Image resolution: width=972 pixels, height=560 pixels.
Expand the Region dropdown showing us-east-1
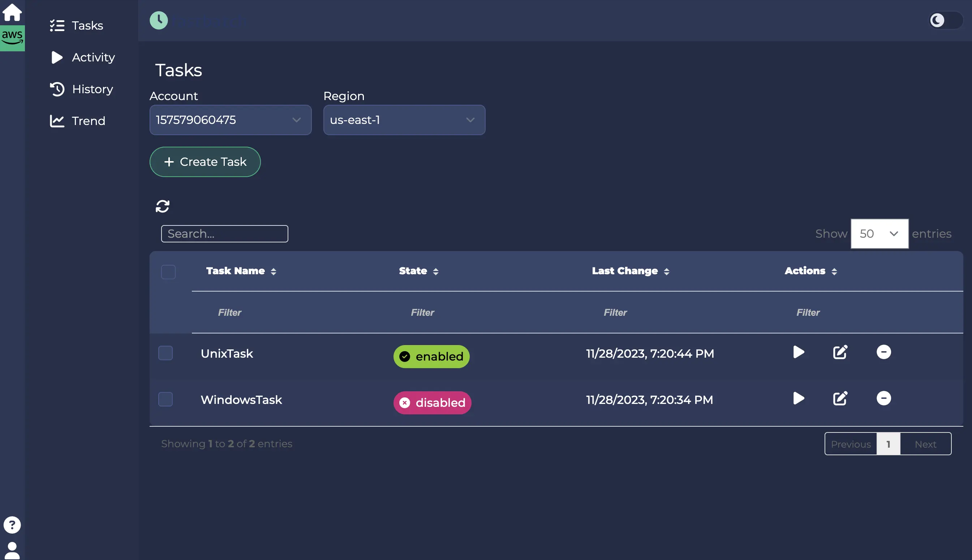[404, 120]
